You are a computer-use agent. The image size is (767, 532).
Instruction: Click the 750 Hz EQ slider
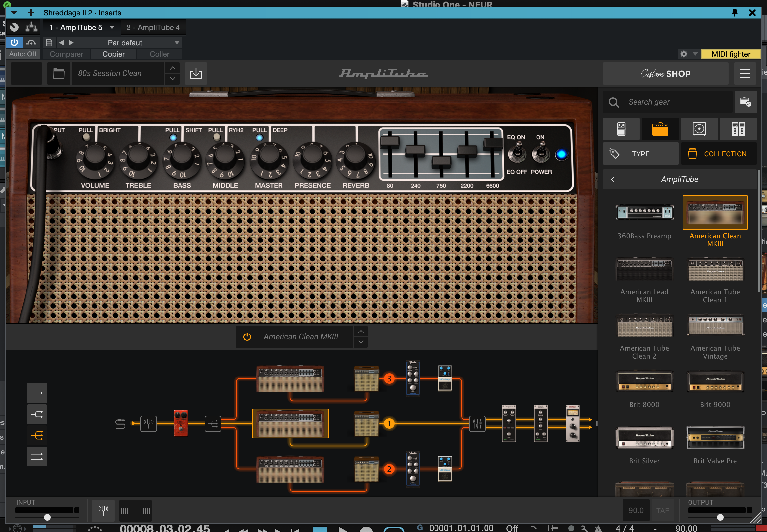(441, 162)
